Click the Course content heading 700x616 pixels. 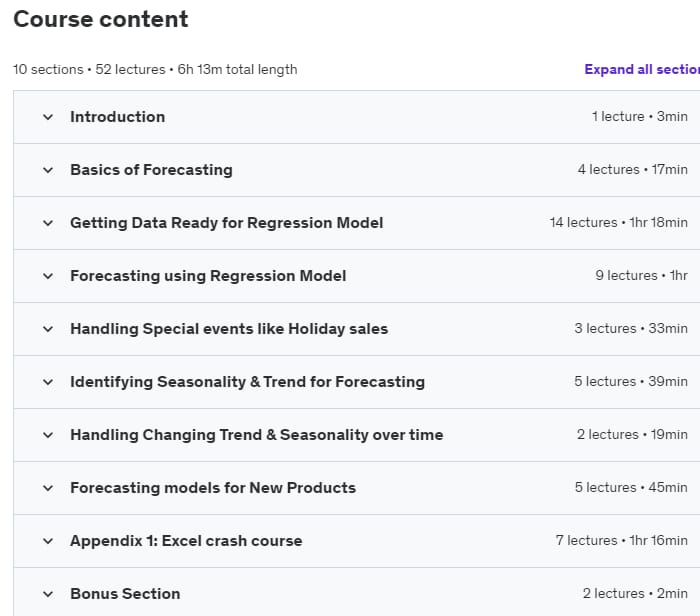click(x=101, y=19)
